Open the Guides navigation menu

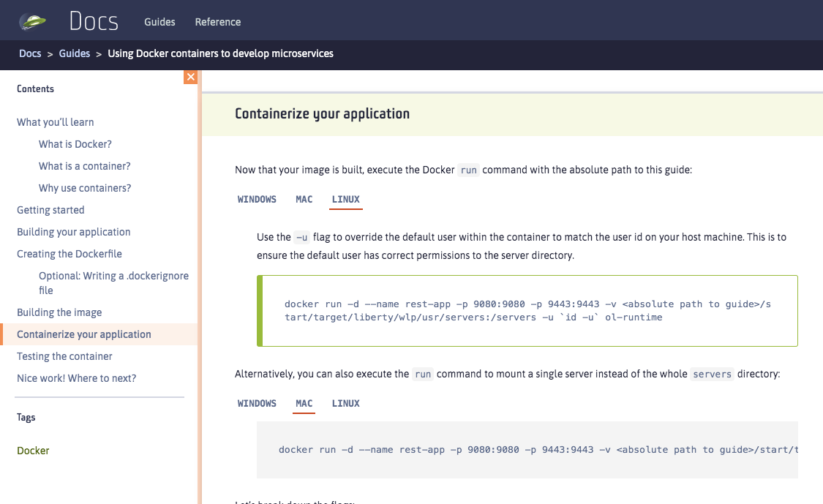[x=159, y=22]
